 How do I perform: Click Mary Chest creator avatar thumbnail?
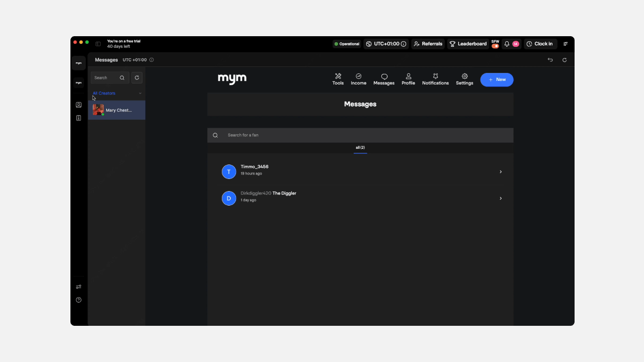[98, 110]
